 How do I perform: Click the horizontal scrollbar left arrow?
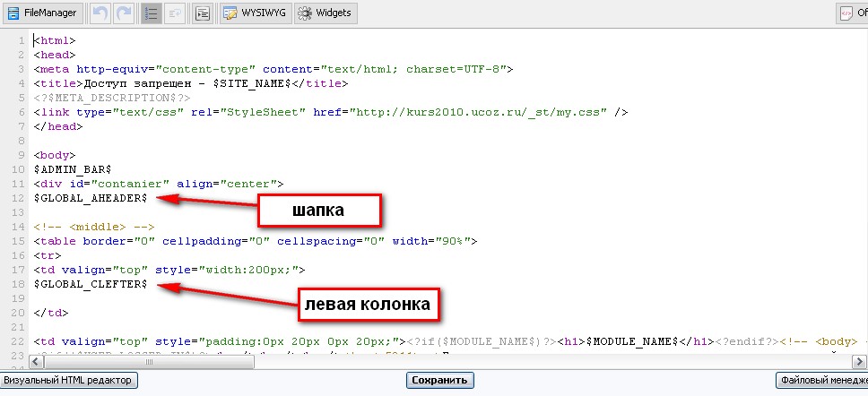pyautogui.click(x=35, y=362)
